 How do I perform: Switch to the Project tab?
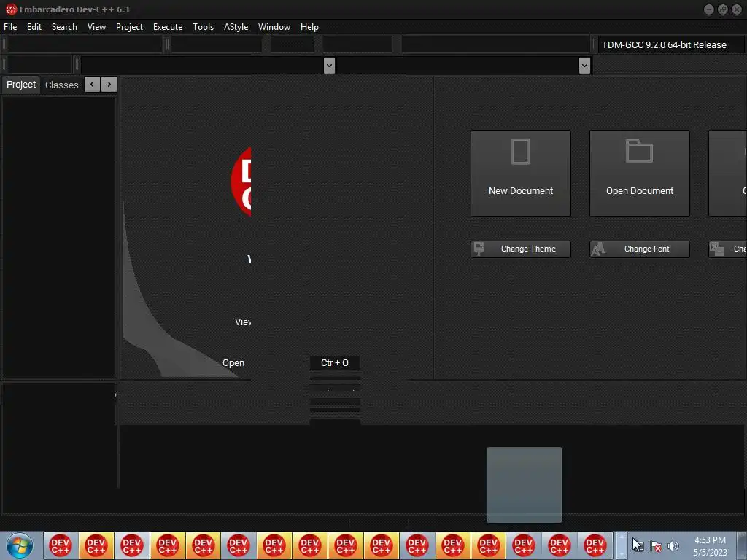[x=21, y=85]
